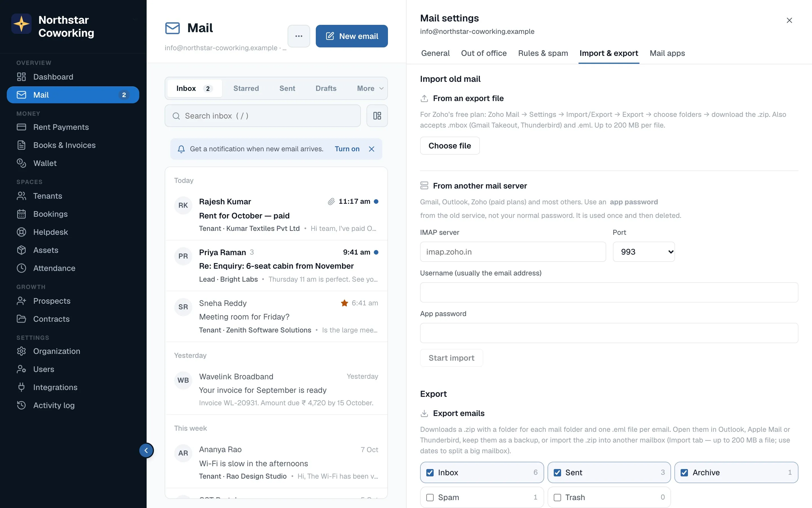The image size is (812, 508).
Task: Go to Wallet page
Action: (x=73, y=163)
